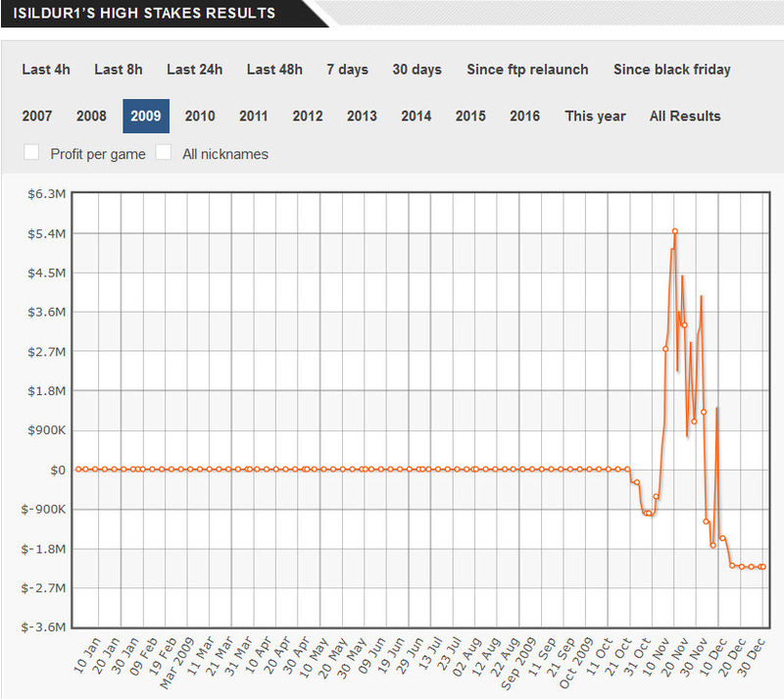View results for year 2010
Screen dimensions: 784x699
(200, 116)
